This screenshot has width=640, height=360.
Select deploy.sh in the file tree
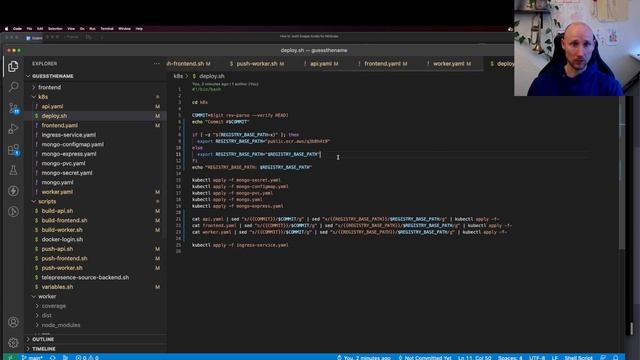(54, 116)
